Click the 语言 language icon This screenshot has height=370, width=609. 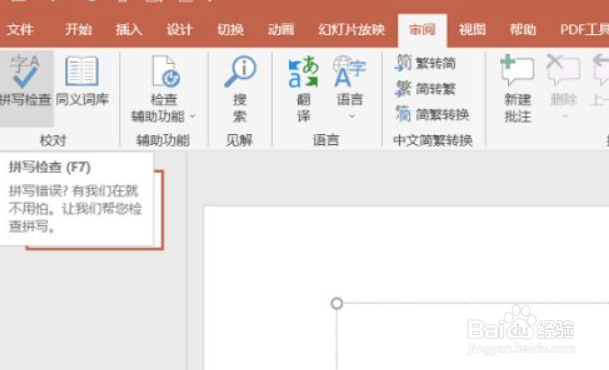[350, 72]
